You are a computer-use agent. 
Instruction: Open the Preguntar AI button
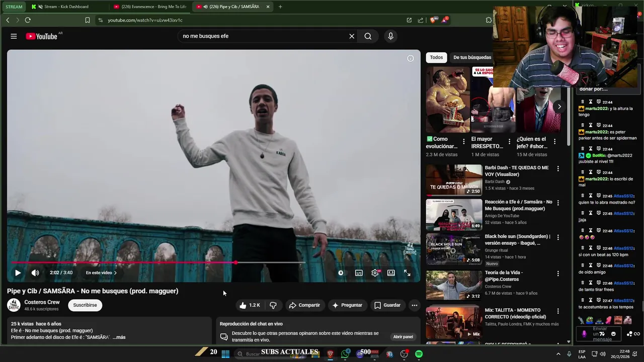pos(347,305)
